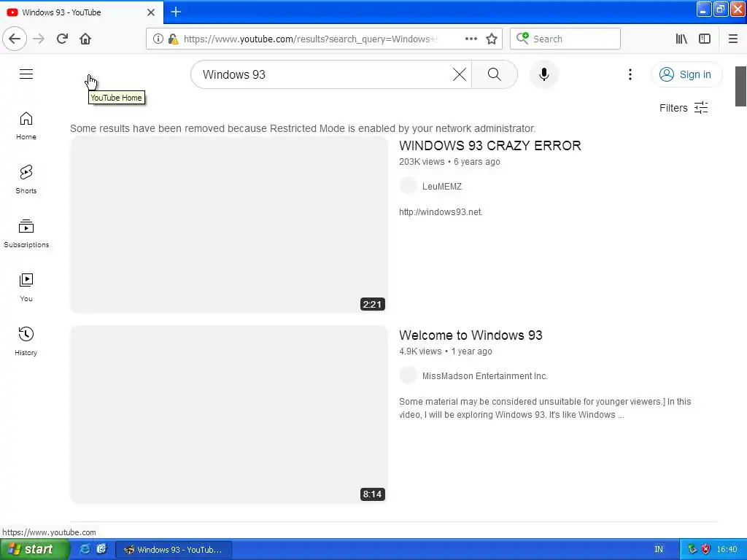Image resolution: width=747 pixels, height=560 pixels.
Task: Start voice search with the microphone
Action: (x=544, y=74)
